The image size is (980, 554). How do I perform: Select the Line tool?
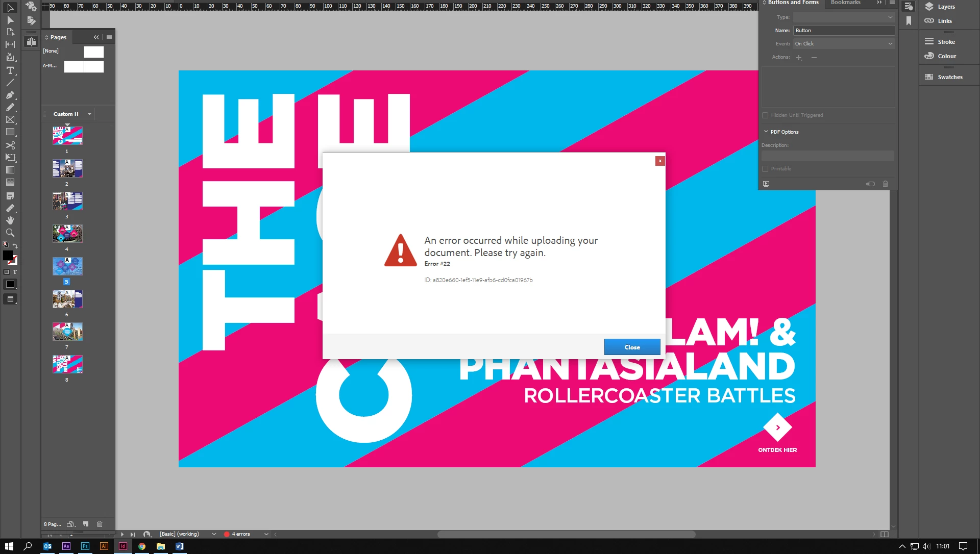[10, 83]
